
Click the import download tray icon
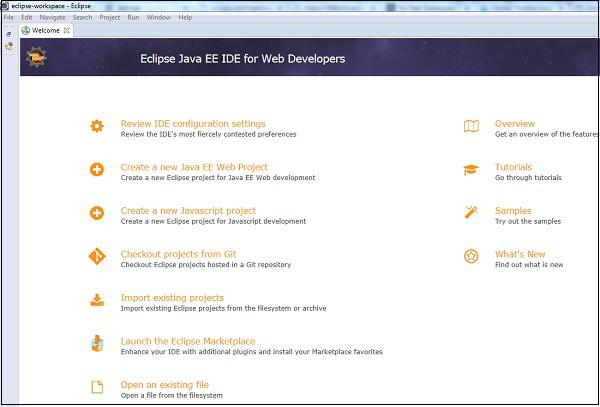[97, 300]
